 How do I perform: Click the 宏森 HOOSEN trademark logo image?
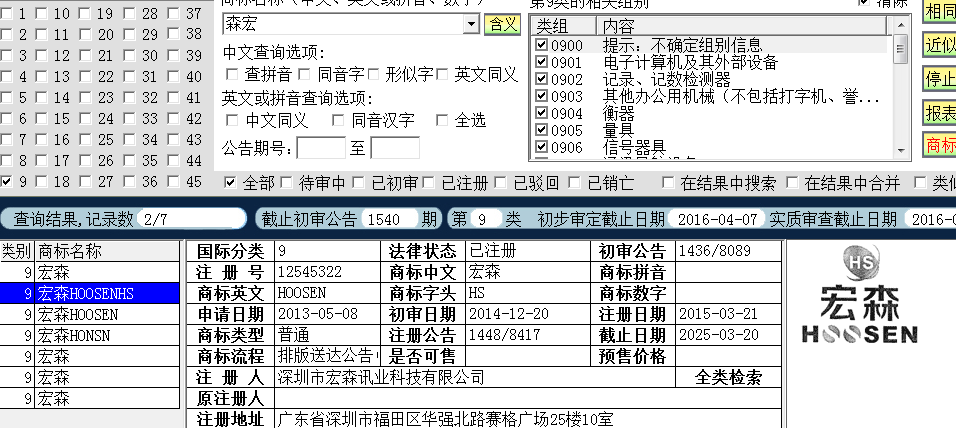(x=860, y=295)
